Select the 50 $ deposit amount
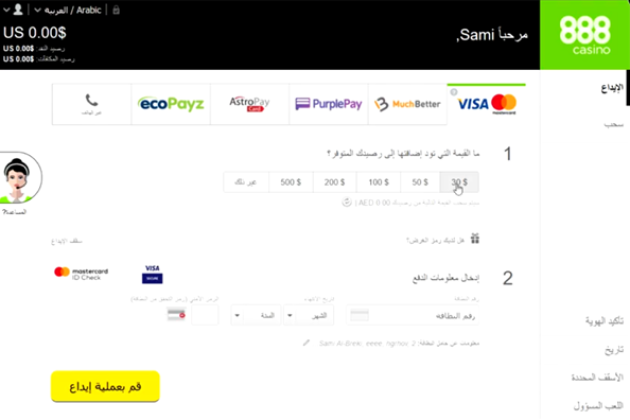The width and height of the screenshot is (630, 420). click(420, 182)
